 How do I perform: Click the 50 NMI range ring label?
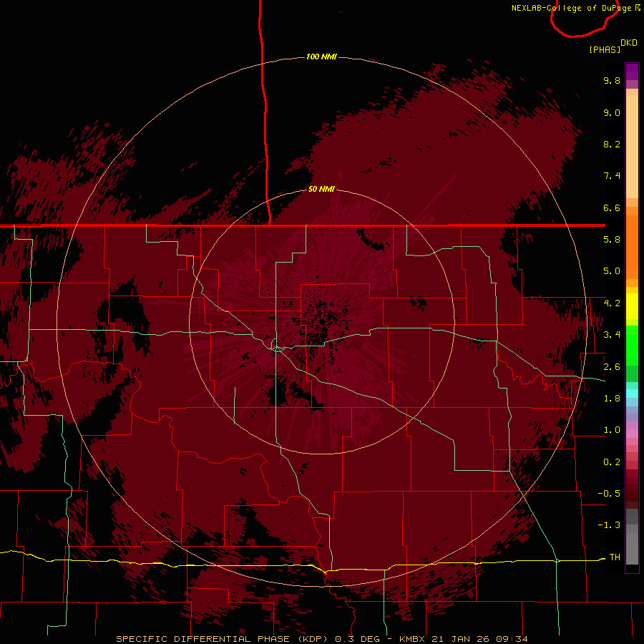(321, 189)
